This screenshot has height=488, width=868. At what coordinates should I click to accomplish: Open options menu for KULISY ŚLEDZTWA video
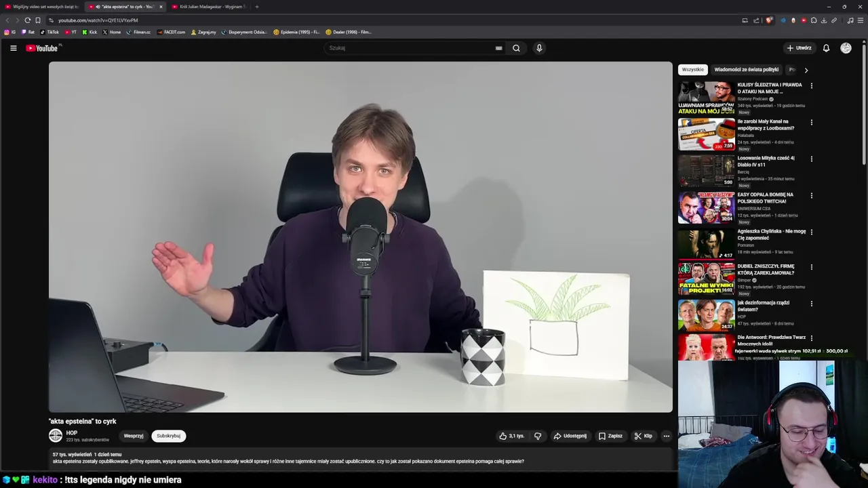(811, 86)
